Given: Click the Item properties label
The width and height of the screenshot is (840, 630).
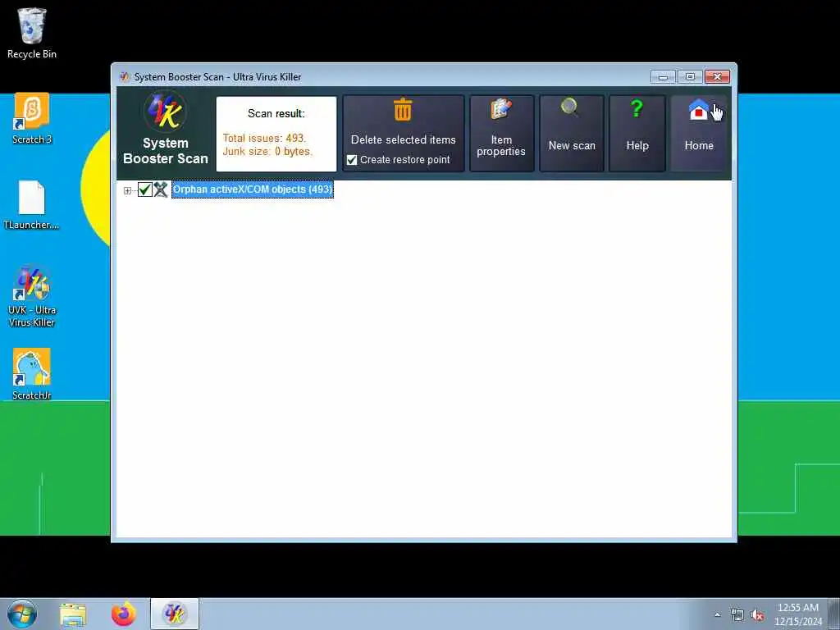Looking at the screenshot, I should (501, 146).
